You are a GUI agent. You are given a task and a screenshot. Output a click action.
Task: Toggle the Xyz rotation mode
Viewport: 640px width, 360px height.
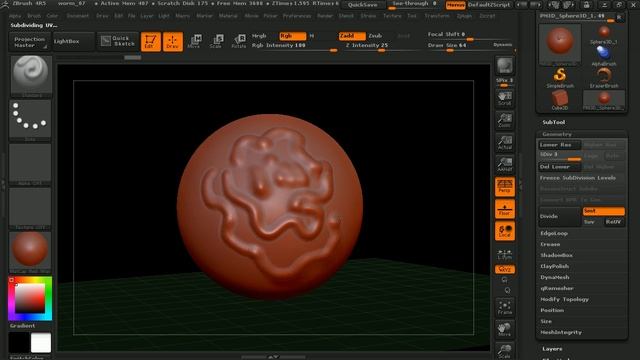[x=505, y=269]
